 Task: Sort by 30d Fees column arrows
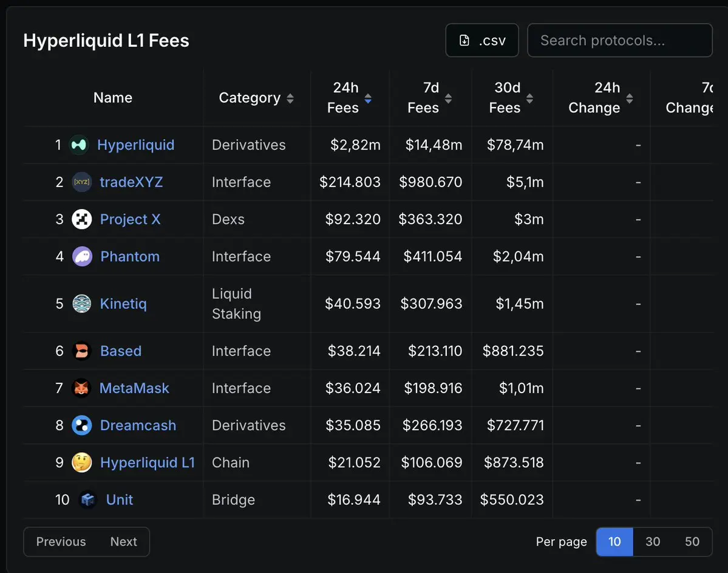[529, 98]
